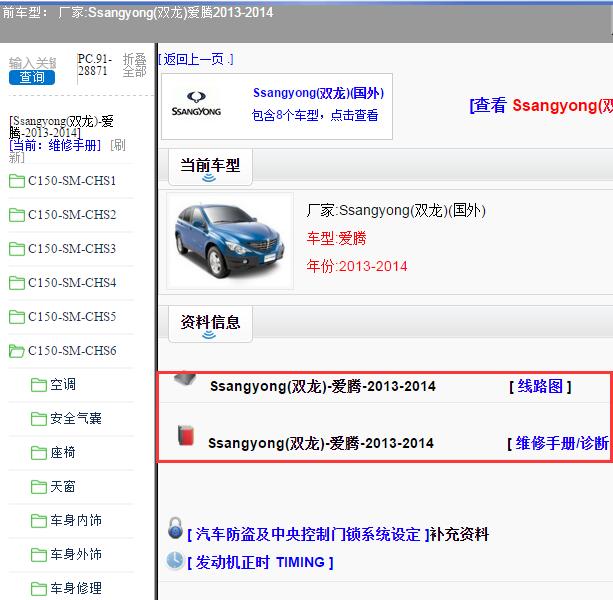
Task: Click sidebar heading Ssangyong(双龙)-爱腾-2013-2014
Action: pyautogui.click(x=61, y=127)
